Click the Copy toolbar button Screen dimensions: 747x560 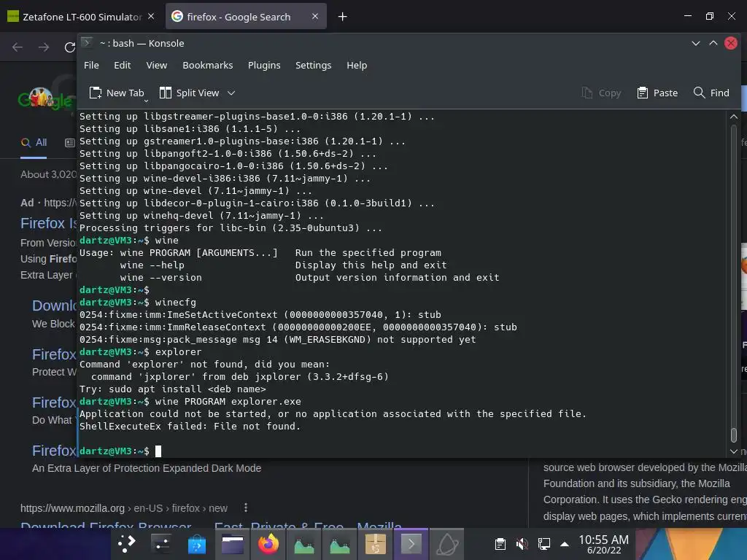[601, 93]
